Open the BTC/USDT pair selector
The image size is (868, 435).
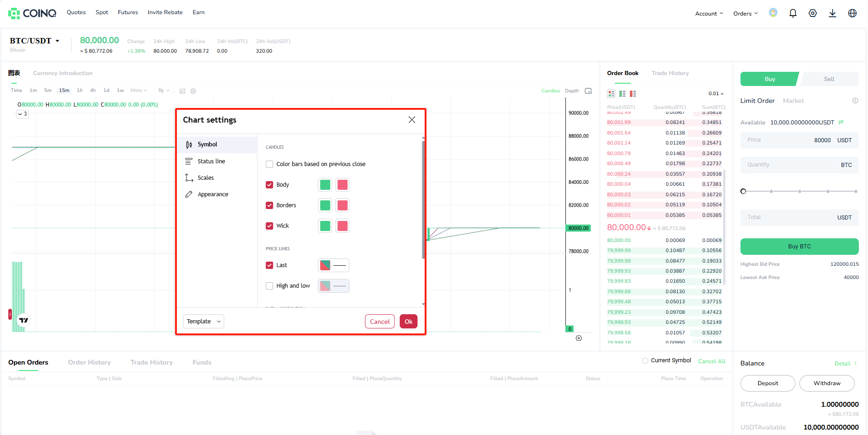tap(34, 40)
